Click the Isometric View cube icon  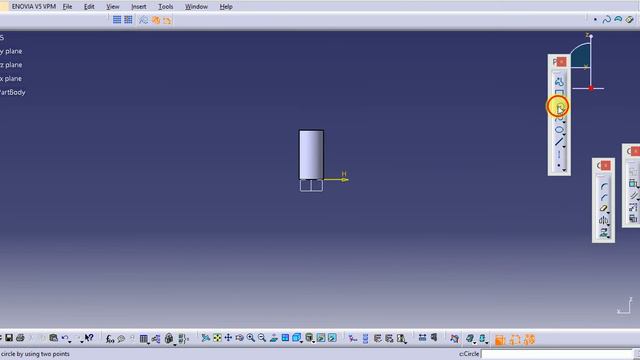[296, 338]
